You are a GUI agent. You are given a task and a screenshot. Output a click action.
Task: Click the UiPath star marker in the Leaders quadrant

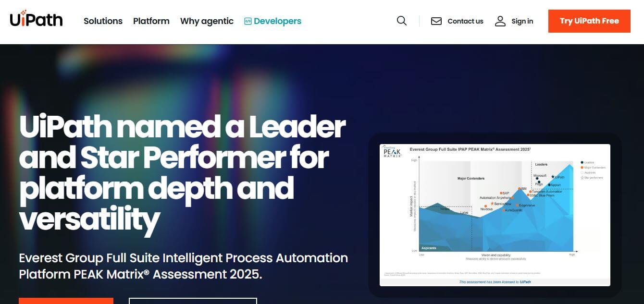coord(553,177)
